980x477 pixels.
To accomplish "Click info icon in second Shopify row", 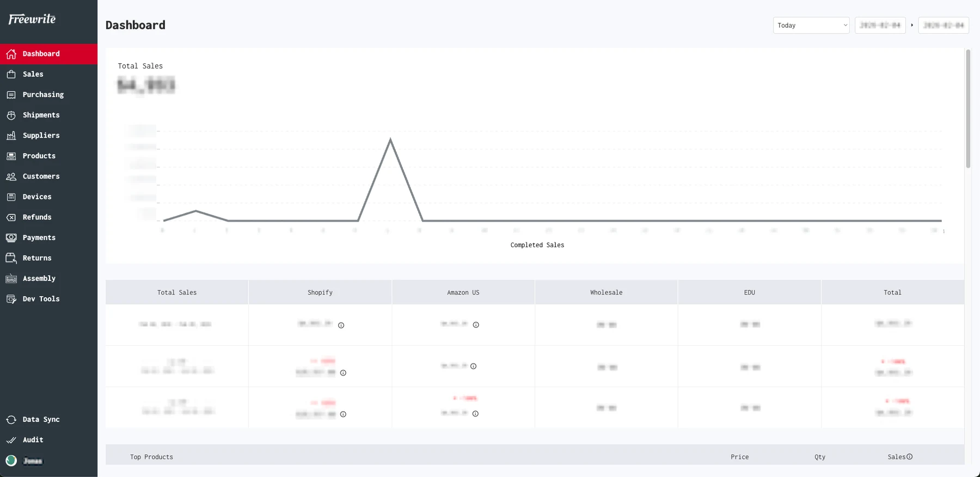I will 343,372.
